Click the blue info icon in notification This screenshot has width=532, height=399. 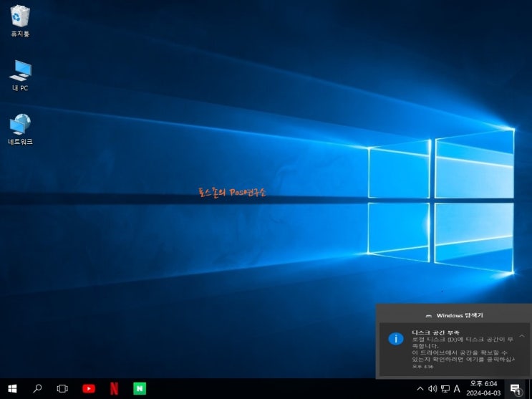(x=396, y=339)
